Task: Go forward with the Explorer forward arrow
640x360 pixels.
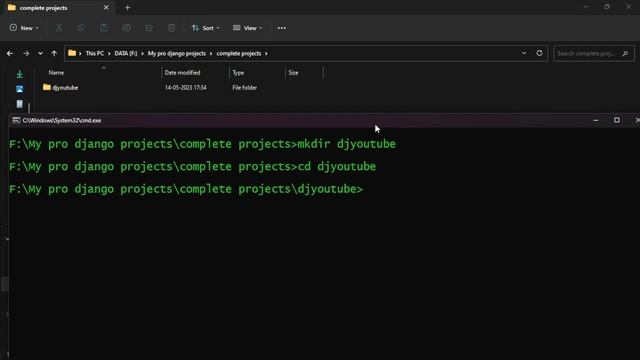Action: pos(26,53)
